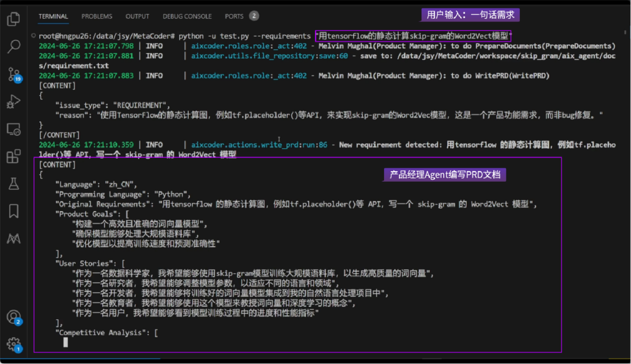Image resolution: width=631 pixels, height=364 pixels.
Task: Open the Remote Explorer view
Action: point(13,129)
